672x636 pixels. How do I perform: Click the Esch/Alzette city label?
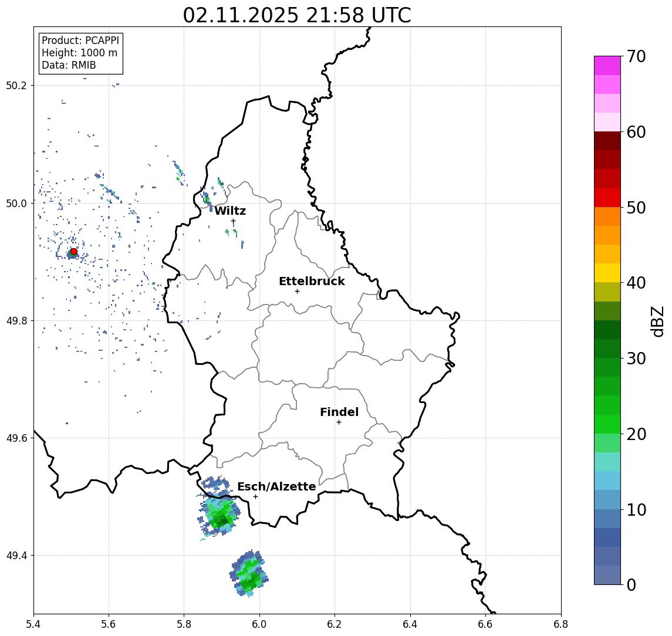pyautogui.click(x=276, y=486)
